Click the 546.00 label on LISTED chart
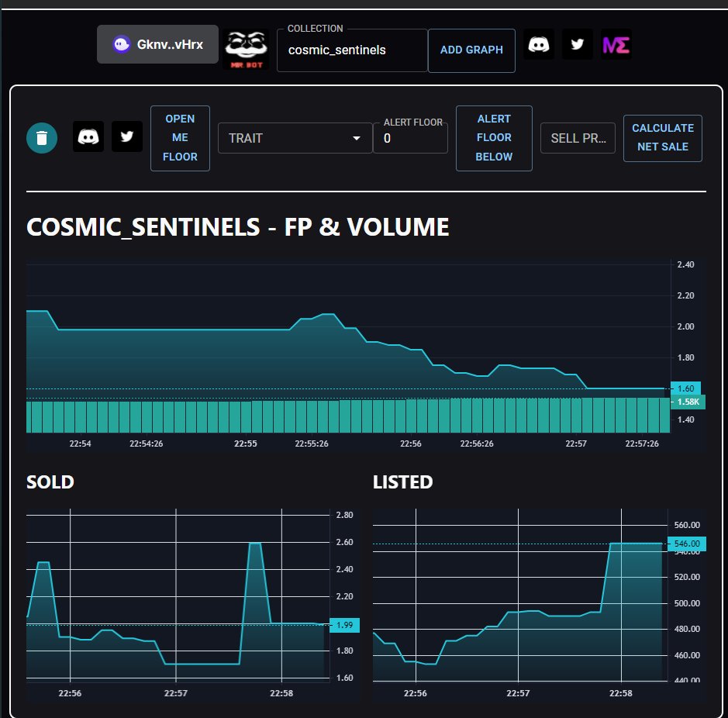728x718 pixels. [x=687, y=544]
